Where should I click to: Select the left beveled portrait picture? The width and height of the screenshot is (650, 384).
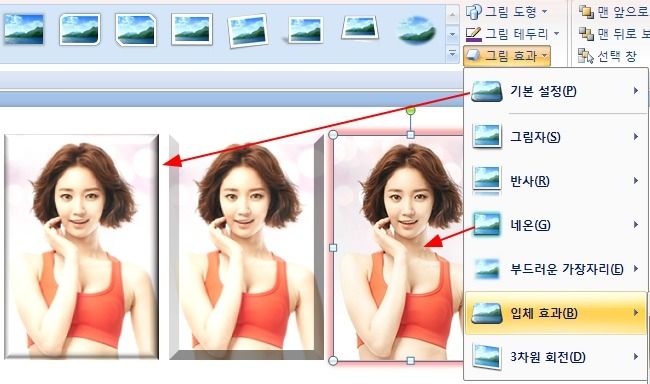(82, 247)
